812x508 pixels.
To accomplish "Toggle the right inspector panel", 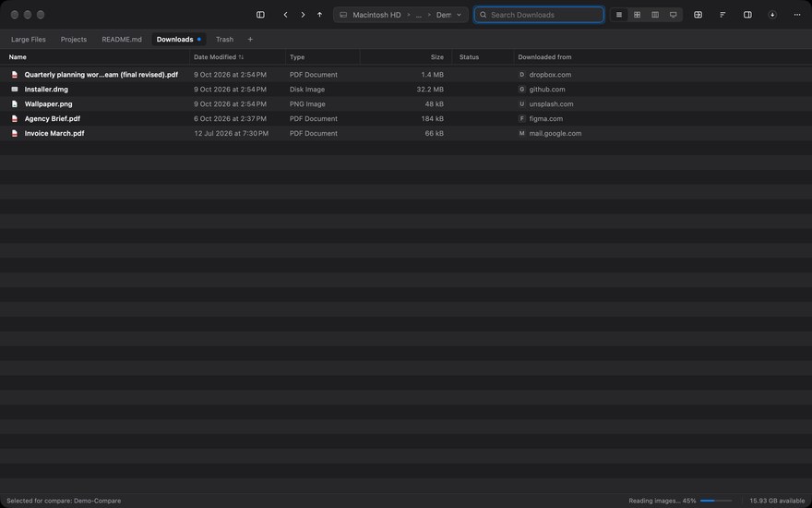I will [747, 15].
